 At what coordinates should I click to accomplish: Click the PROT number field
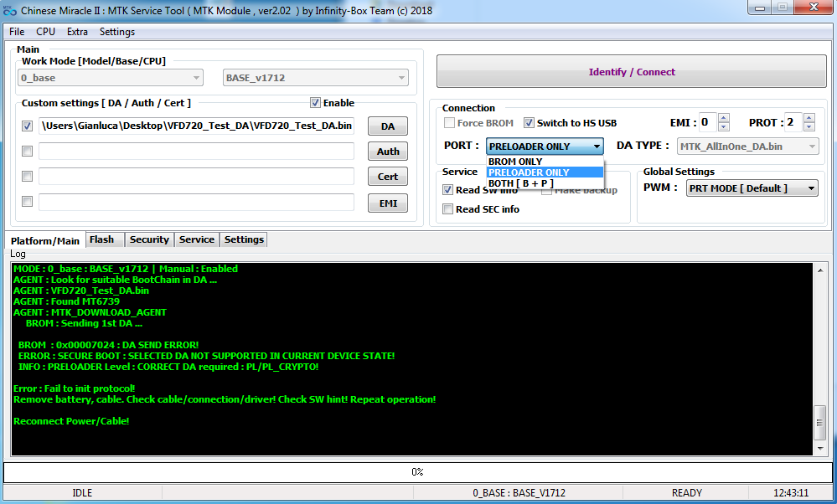pyautogui.click(x=794, y=123)
